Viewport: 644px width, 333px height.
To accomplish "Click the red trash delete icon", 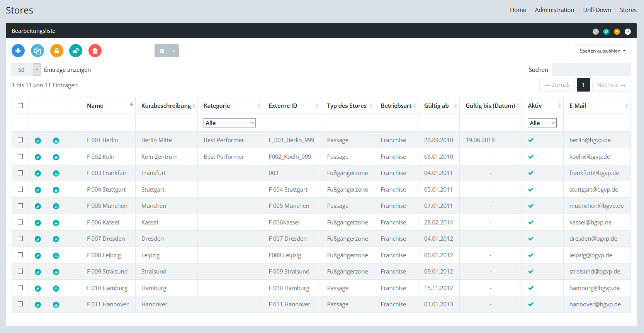I will pos(95,51).
